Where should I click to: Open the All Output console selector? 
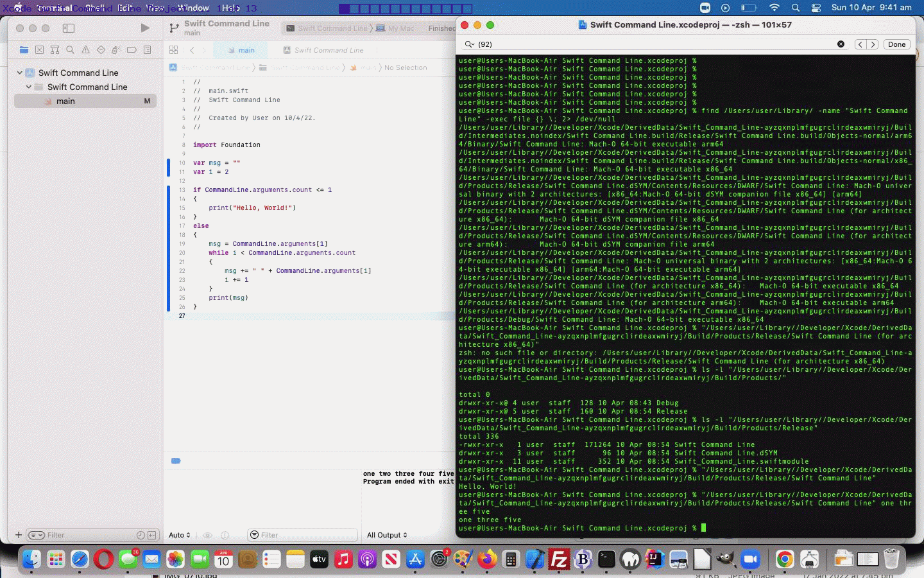[387, 535]
